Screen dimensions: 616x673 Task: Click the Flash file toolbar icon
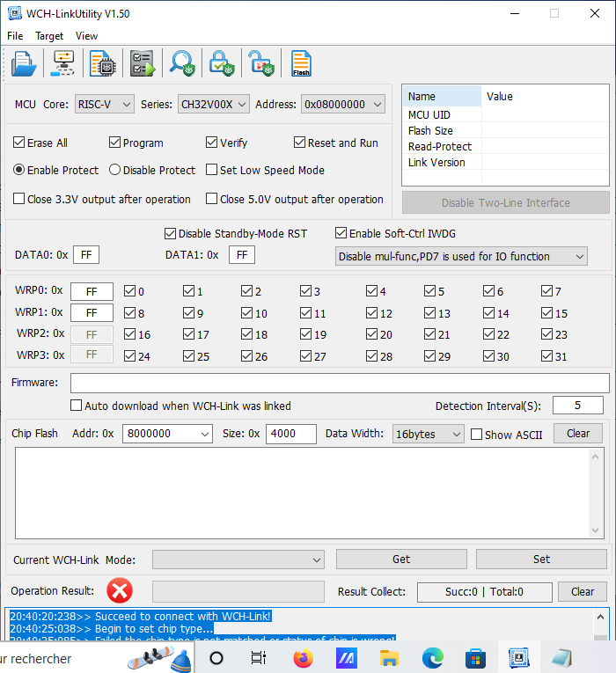point(301,63)
